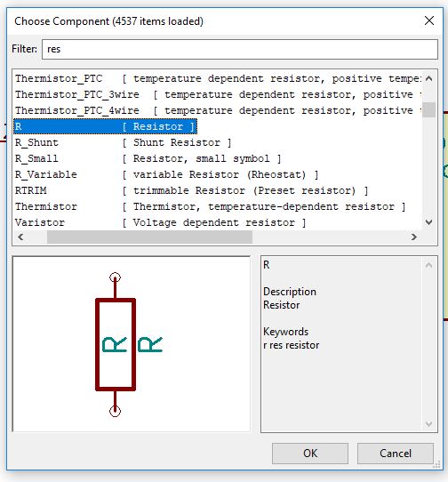Select the Varistor voltage dependent resistor
Viewport: 448px width, 482px height.
point(160,222)
